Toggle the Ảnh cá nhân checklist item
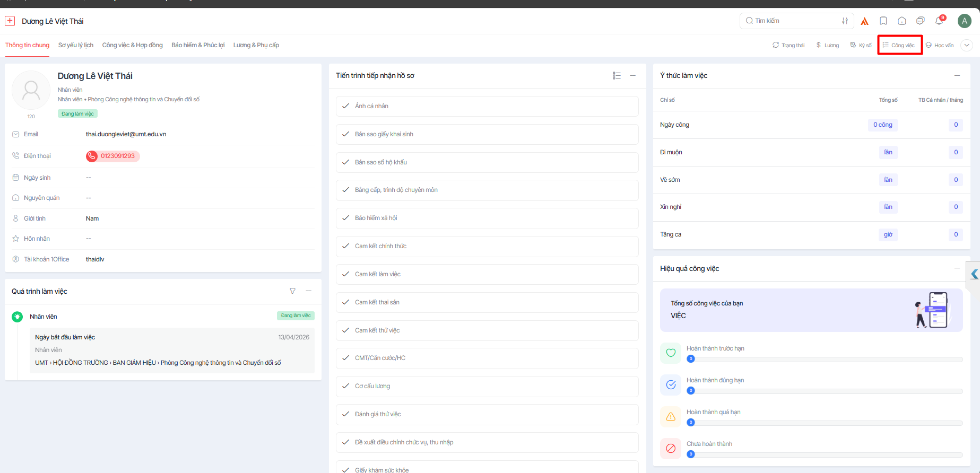Screen dimensions: 980x473 (346, 106)
